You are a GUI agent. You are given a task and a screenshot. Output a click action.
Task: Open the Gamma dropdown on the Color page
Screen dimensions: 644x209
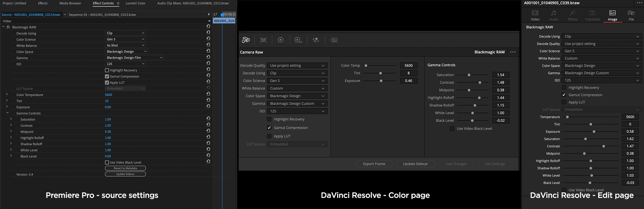[297, 103]
